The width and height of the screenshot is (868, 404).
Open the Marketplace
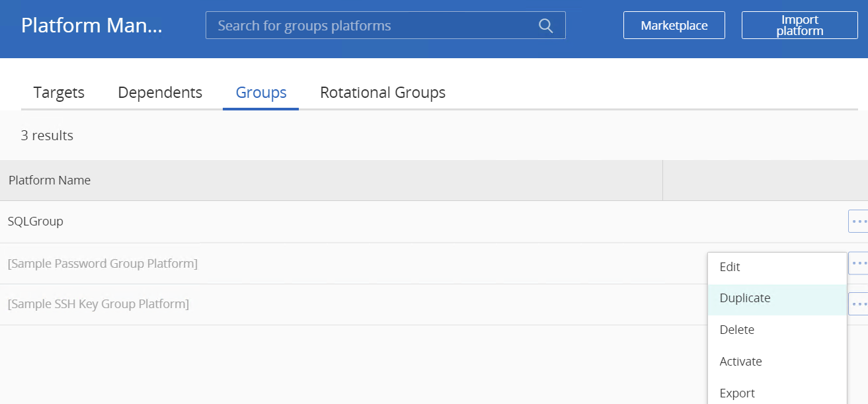(x=674, y=25)
